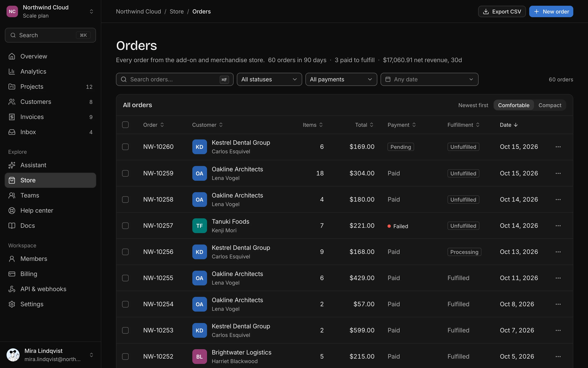588x368 pixels.
Task: Select order NW-10253 checkbox
Action: (125, 330)
